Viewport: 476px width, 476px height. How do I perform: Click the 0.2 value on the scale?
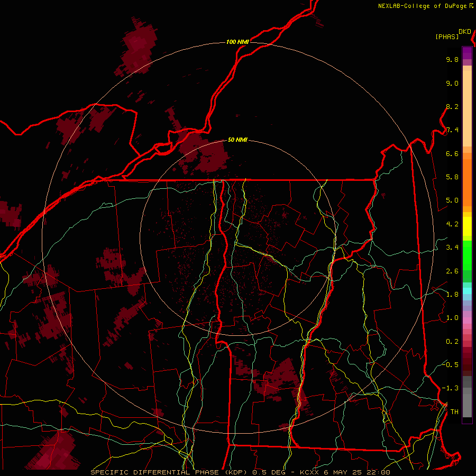point(452,342)
